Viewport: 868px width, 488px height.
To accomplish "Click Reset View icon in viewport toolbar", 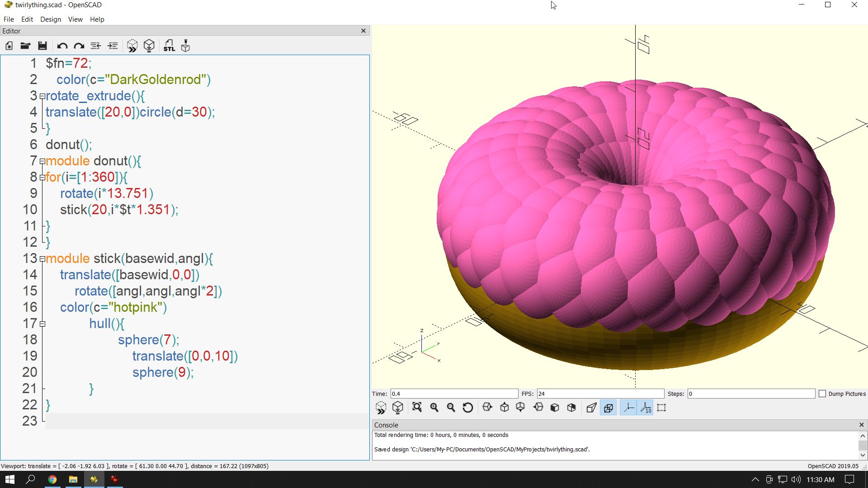I will 468,408.
